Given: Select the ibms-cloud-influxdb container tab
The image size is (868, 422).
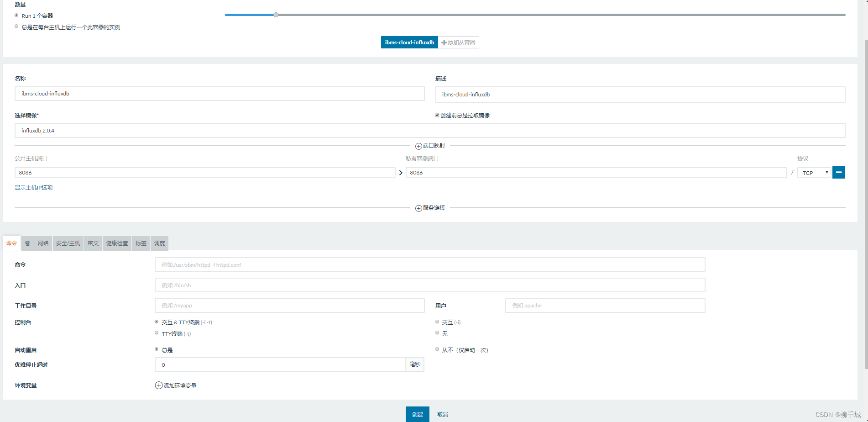Looking at the screenshot, I should coord(409,42).
